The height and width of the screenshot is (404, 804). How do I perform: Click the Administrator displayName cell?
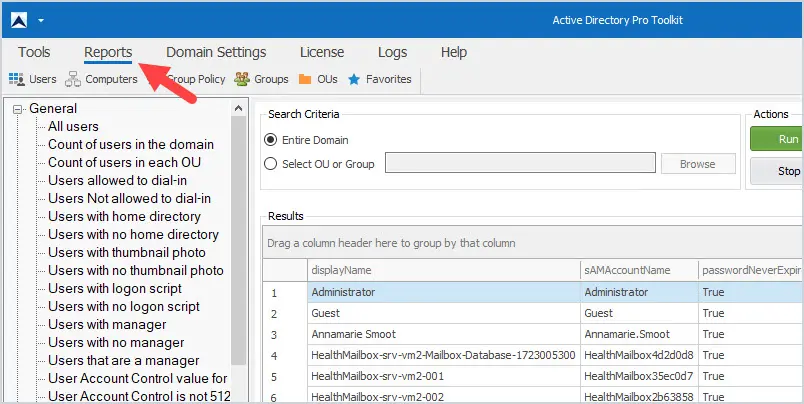pos(444,292)
